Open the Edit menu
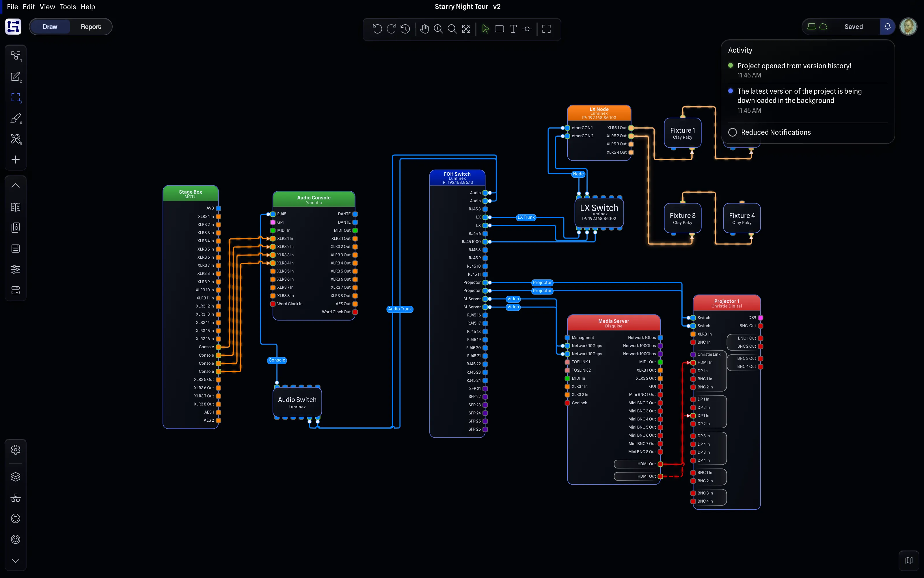This screenshot has height=578, width=924. [x=29, y=7]
